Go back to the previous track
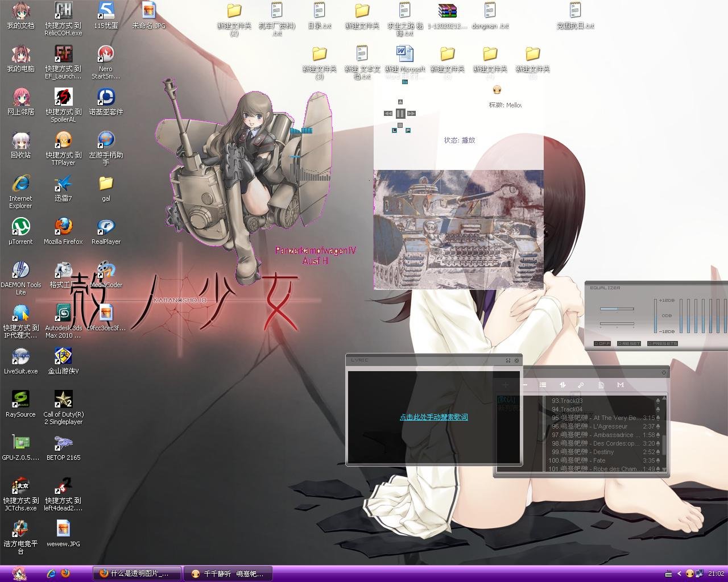Image resolution: width=728 pixels, height=582 pixels. point(388,114)
